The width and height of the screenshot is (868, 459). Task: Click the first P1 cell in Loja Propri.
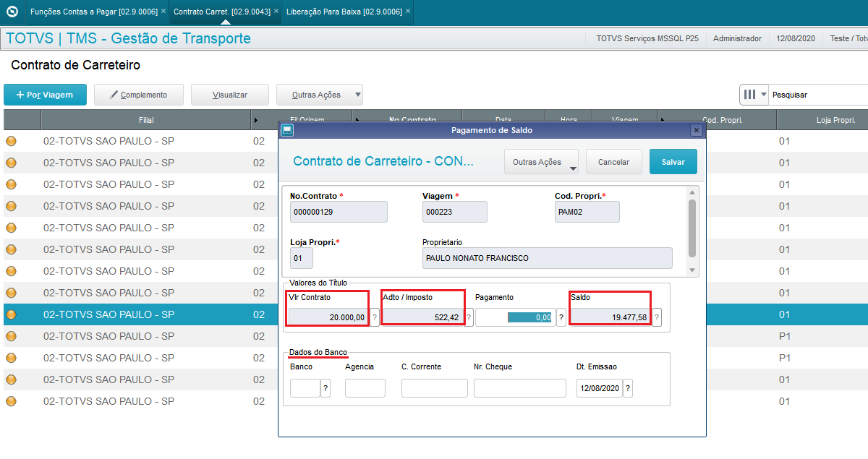point(785,337)
